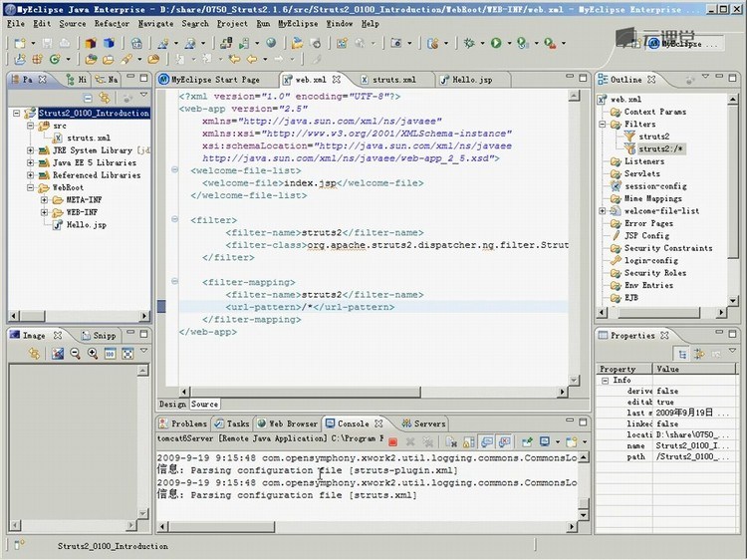Select Security Constraints in the Outline
This screenshot has height=560, width=747.
tap(668, 248)
